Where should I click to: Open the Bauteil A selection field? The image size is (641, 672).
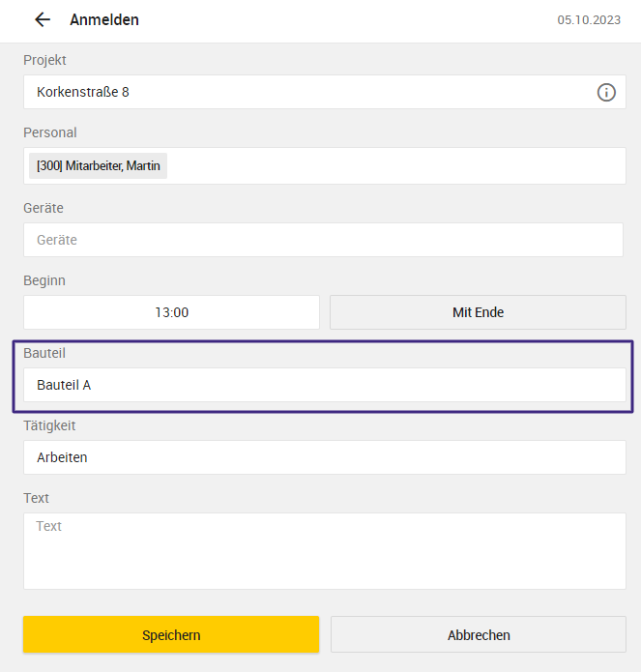[324, 385]
